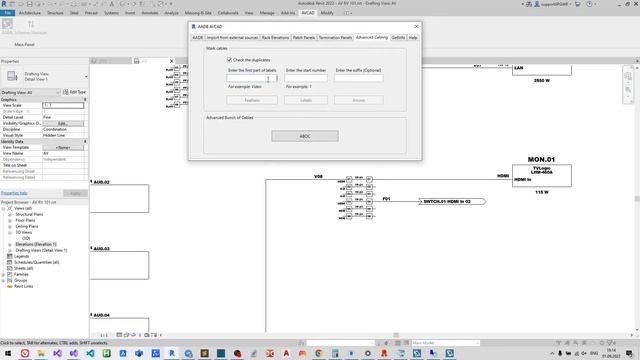Viewport: 640px width, 360px height.
Task: Open the notification center tray icon
Action: 629,353
